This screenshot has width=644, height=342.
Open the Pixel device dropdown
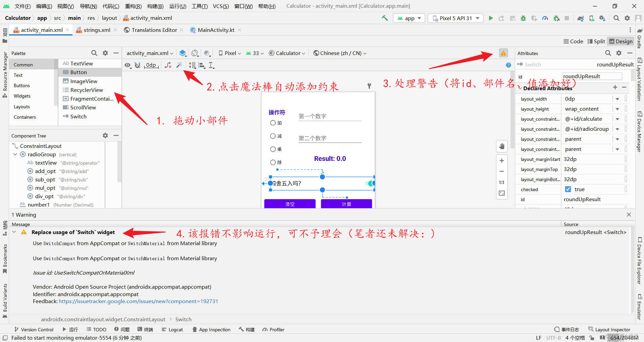point(229,53)
